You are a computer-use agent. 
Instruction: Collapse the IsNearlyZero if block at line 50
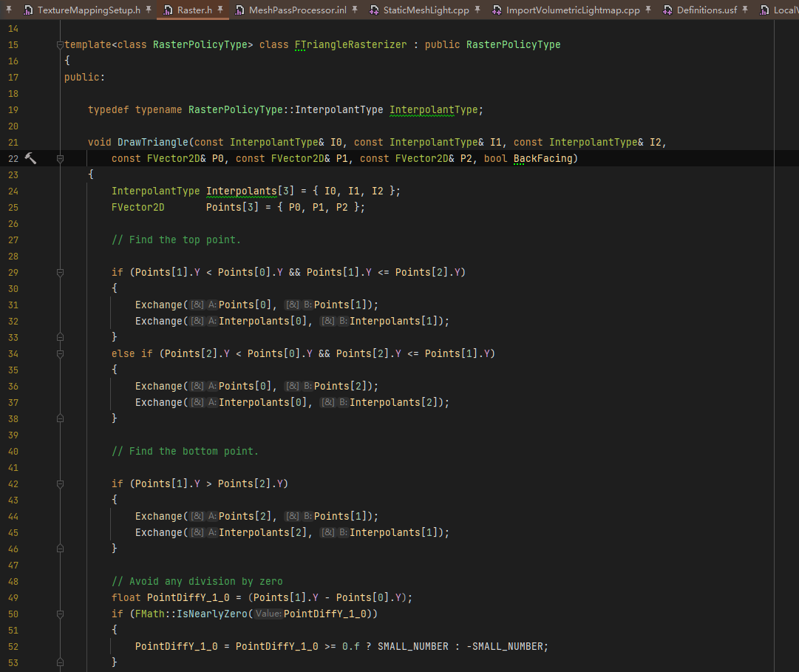point(60,614)
